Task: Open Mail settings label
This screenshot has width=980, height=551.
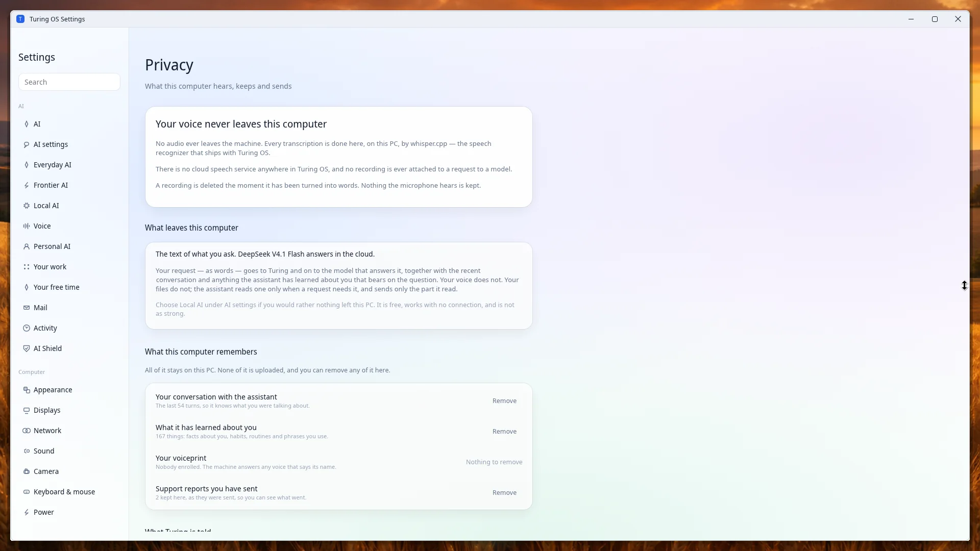Action: [40, 308]
